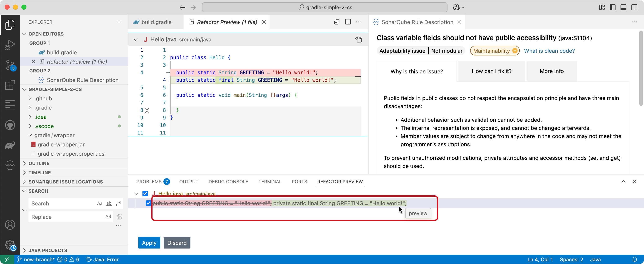644x264 pixels.
Task: Open the Debug Console tab
Action: (x=228, y=181)
